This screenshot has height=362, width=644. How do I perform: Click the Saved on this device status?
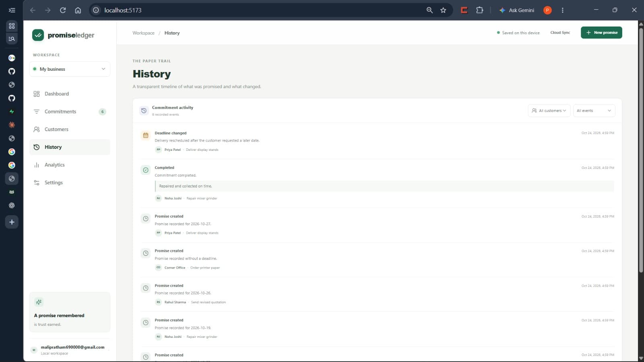(x=518, y=33)
